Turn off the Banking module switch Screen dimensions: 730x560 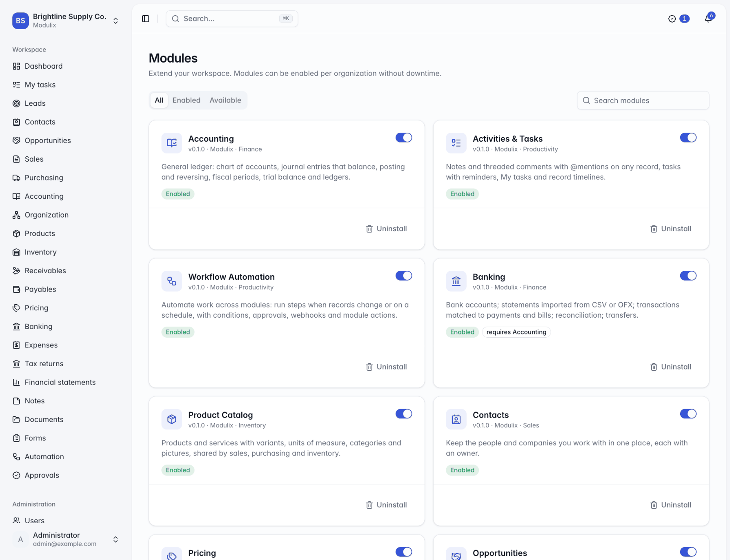point(688,276)
